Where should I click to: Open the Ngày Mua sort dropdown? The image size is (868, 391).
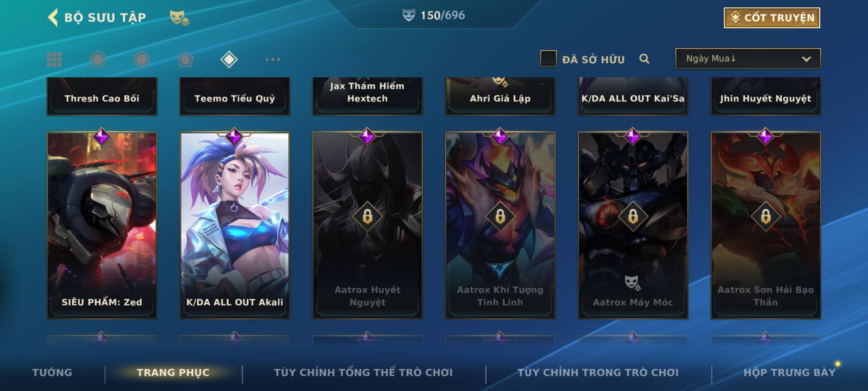click(748, 58)
